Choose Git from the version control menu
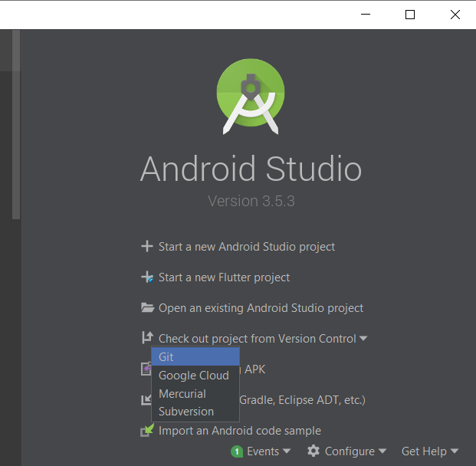 tap(195, 356)
